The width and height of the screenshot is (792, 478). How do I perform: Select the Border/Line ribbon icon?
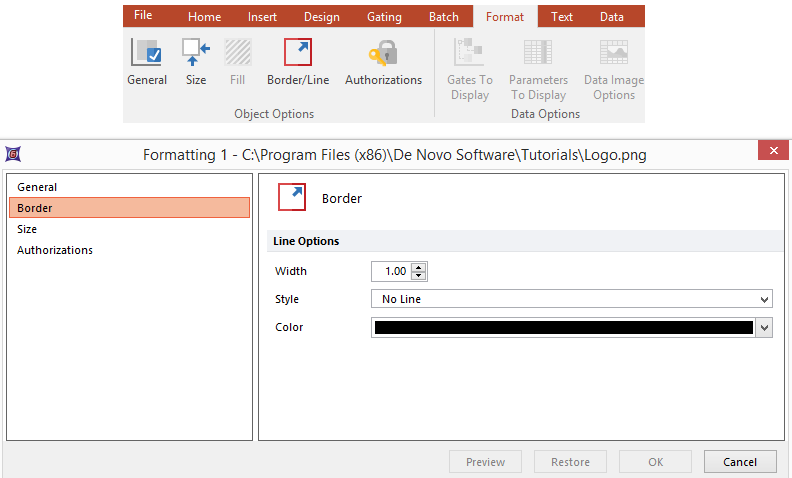click(x=298, y=54)
